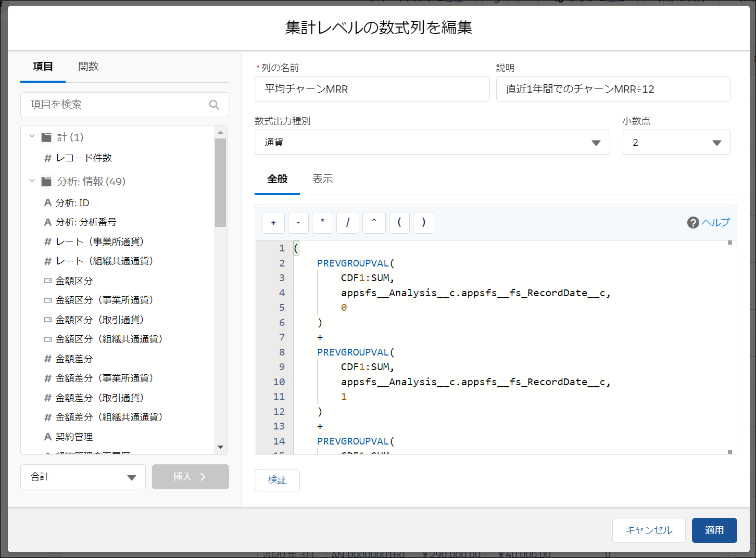Insert a closing parenthesis
Viewport: 756px width, 558px height.
[423, 223]
